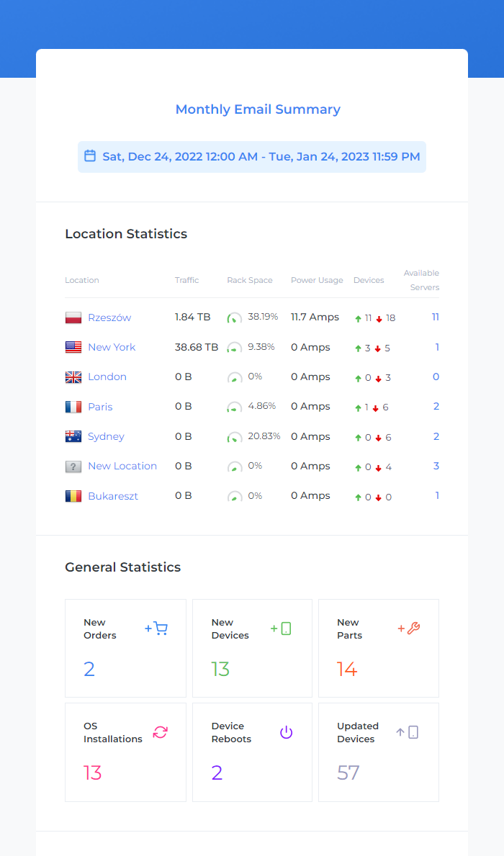Click the question mark flag for New Location

coord(73,467)
